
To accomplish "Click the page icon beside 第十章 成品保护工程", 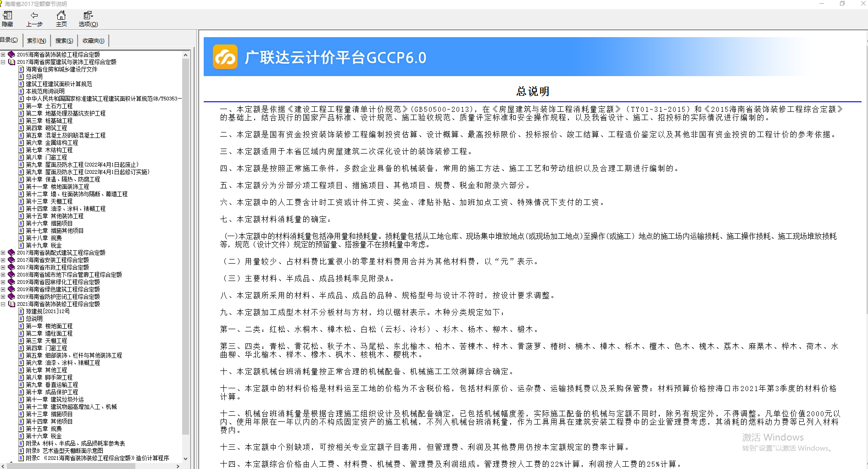I will (21, 392).
